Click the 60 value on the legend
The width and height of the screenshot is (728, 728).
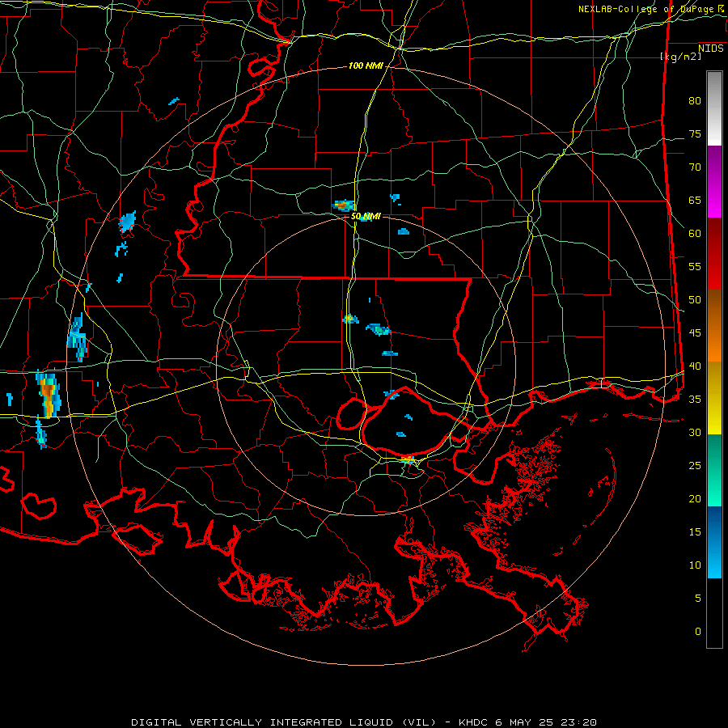pyautogui.click(x=695, y=234)
